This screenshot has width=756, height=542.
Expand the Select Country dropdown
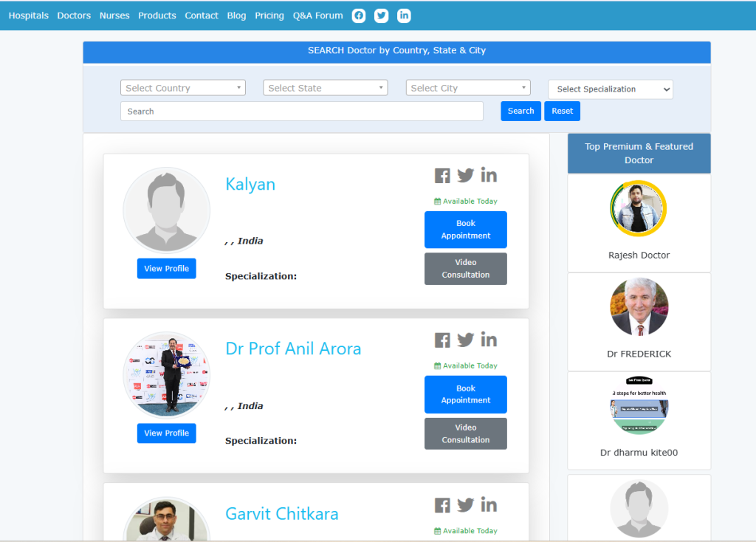[x=183, y=88]
